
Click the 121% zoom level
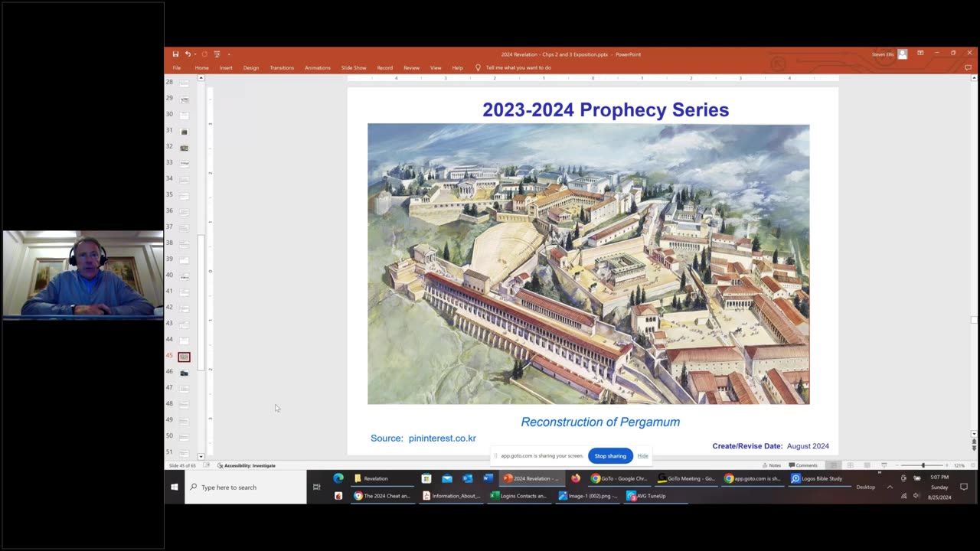(959, 465)
